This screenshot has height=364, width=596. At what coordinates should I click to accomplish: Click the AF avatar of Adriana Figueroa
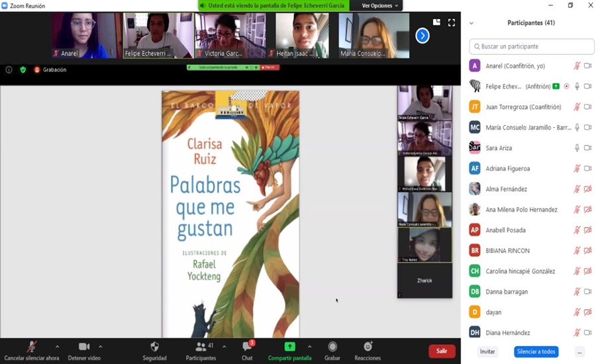(x=475, y=168)
